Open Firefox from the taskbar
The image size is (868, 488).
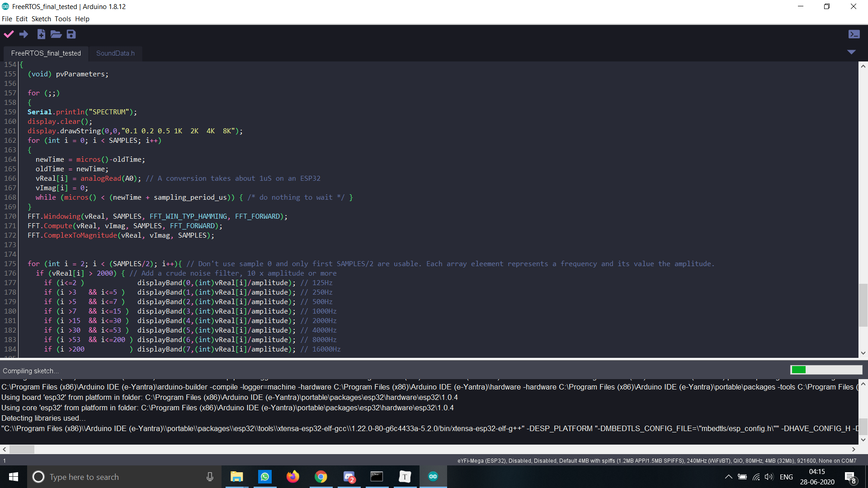[x=293, y=477]
